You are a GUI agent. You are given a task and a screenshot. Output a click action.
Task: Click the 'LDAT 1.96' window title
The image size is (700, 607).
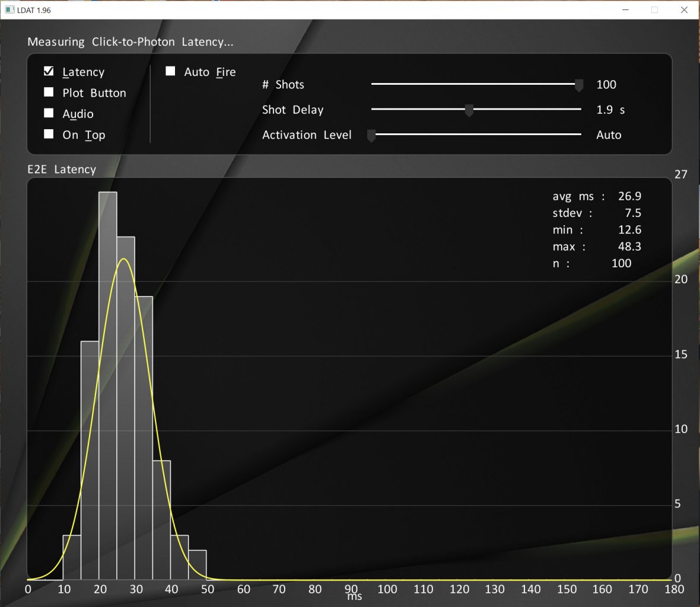[34, 10]
